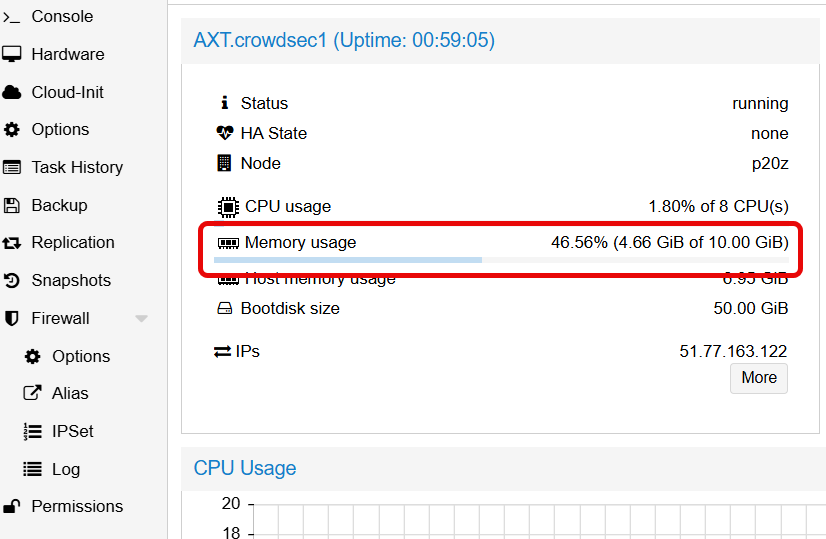Collapse the Firewall submenu arrow

pyautogui.click(x=141, y=319)
